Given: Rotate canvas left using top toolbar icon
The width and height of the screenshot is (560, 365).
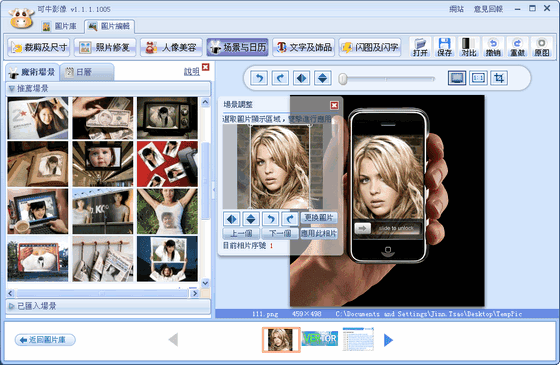Looking at the screenshot, I should [x=259, y=78].
